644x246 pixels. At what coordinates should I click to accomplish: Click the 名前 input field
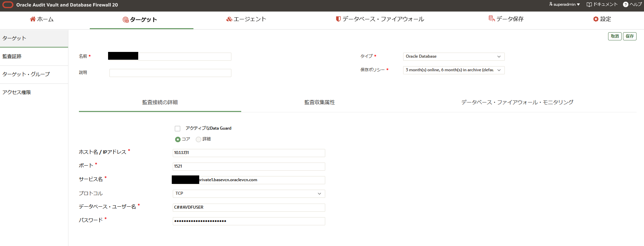click(x=170, y=57)
